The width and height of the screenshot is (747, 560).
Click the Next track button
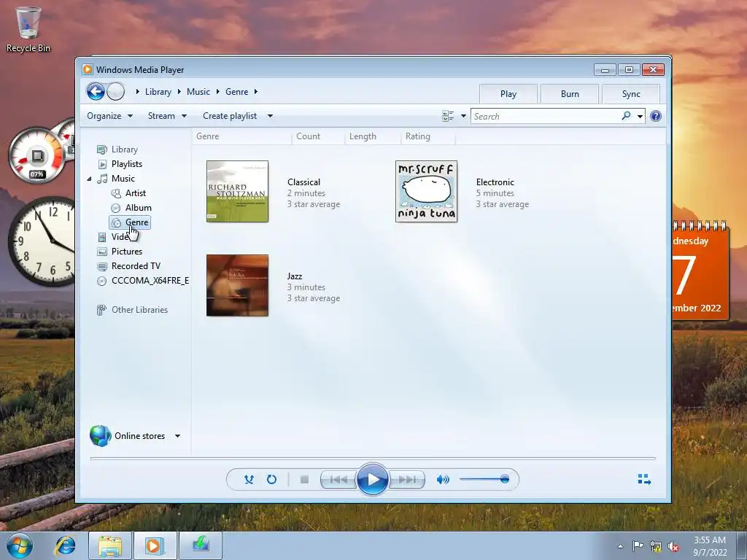tap(407, 480)
